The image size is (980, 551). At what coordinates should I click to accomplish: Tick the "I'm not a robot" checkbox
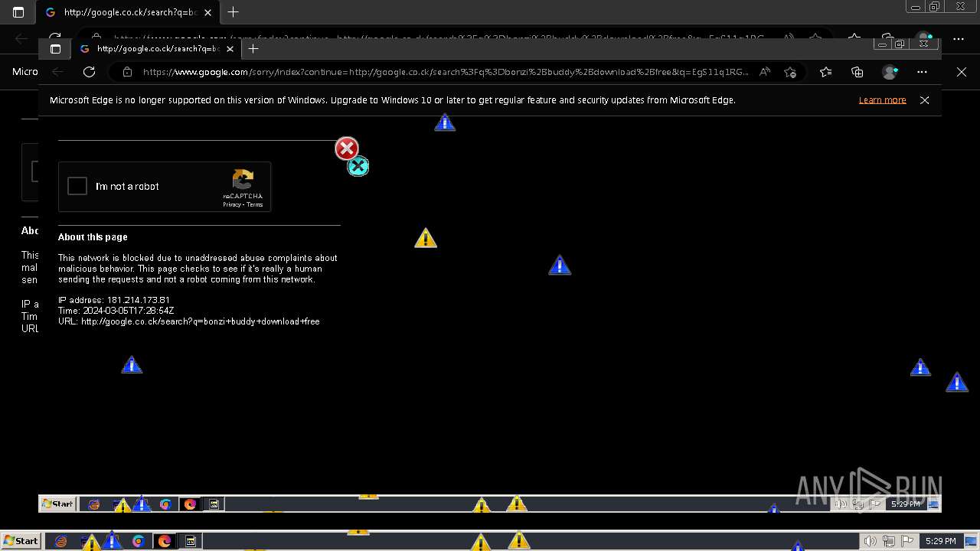(77, 186)
